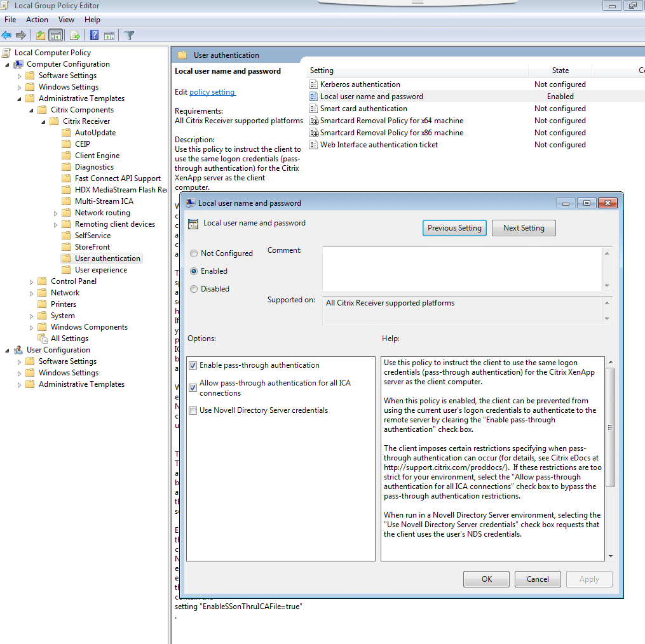Click the AutoUpdate folder icon
645x644 pixels.
66,132
